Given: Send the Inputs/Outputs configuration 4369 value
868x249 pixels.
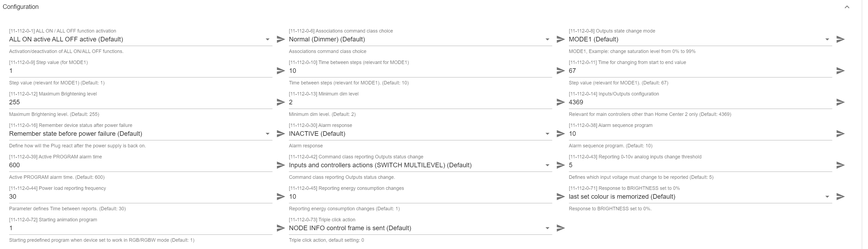Looking at the screenshot, I should click(840, 102).
